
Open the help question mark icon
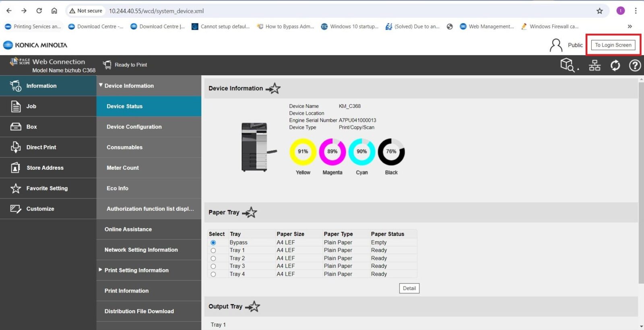635,65
